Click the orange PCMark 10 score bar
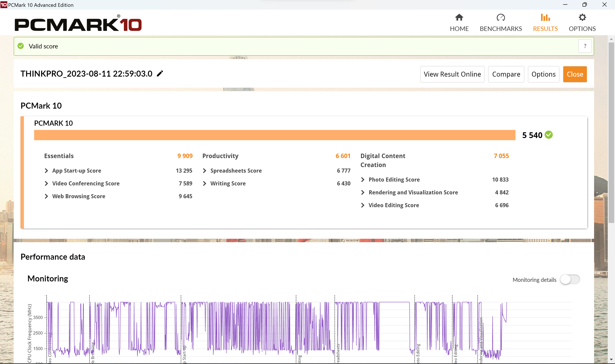Viewport: 615px width, 364px height. [x=274, y=135]
